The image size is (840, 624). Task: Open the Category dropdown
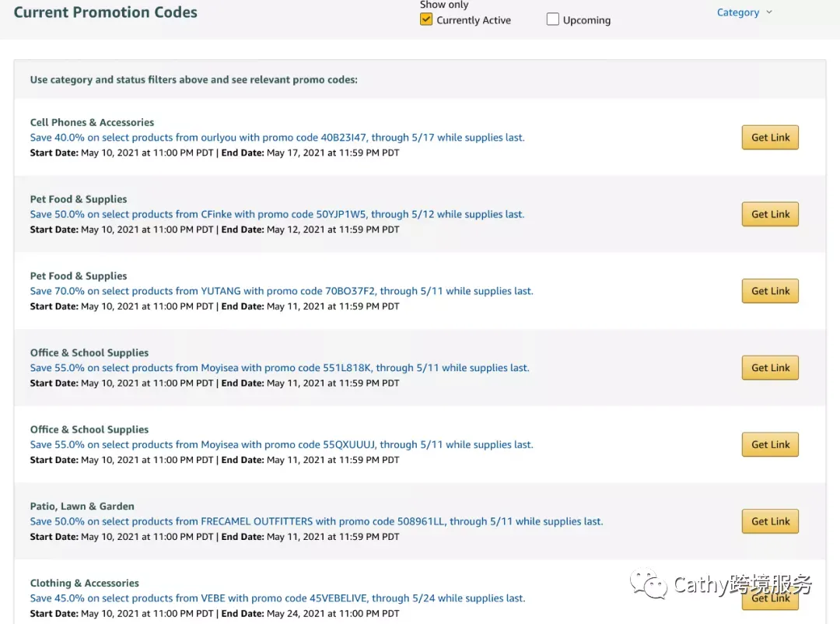pyautogui.click(x=744, y=12)
